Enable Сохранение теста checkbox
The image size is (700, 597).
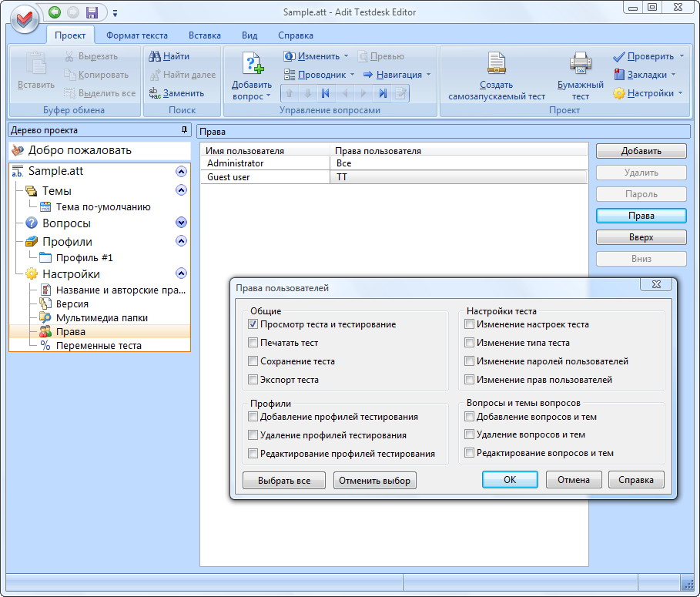coord(253,361)
